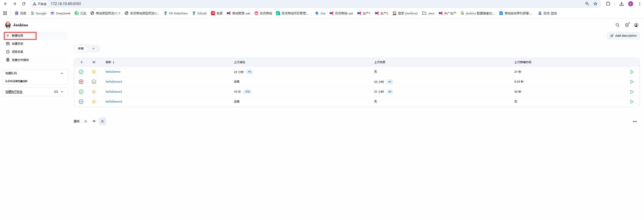Click helloDemo success status icon
This screenshot has width=644, height=220.
click(x=81, y=72)
